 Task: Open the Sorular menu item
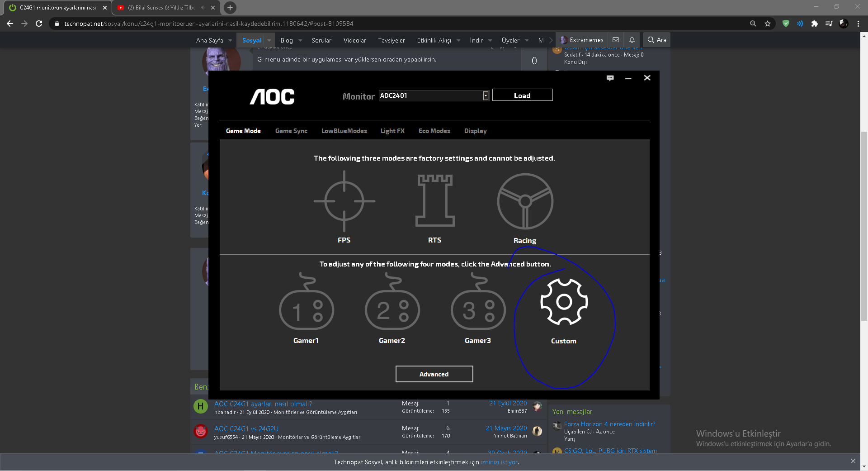tap(321, 40)
